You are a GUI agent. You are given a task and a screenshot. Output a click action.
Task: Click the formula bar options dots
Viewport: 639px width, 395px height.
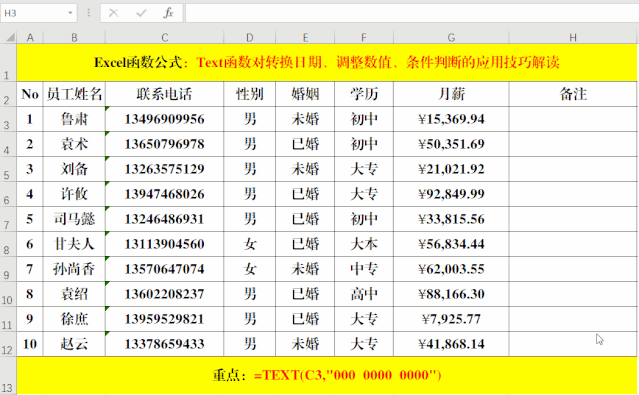pyautogui.click(x=88, y=13)
